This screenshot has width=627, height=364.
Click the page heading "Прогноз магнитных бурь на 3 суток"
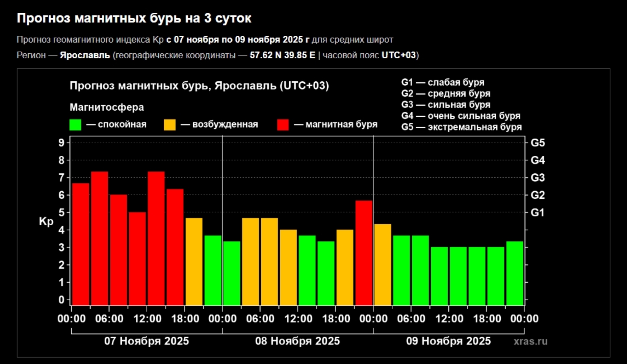click(134, 18)
